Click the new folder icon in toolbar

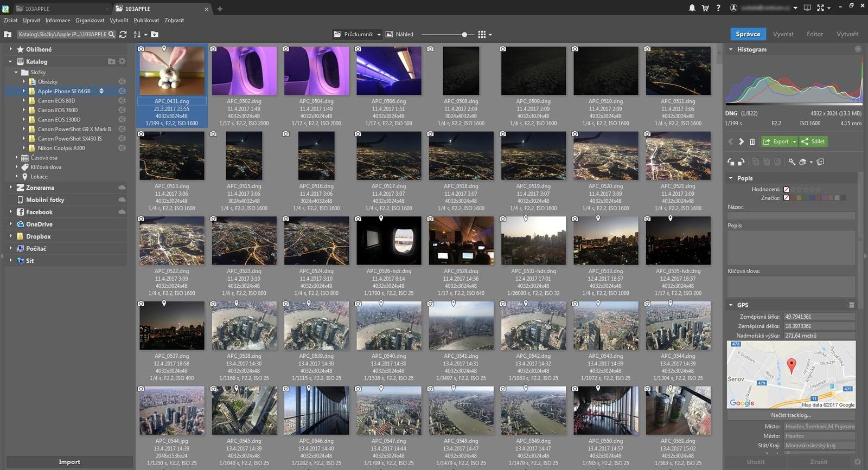(x=155, y=35)
